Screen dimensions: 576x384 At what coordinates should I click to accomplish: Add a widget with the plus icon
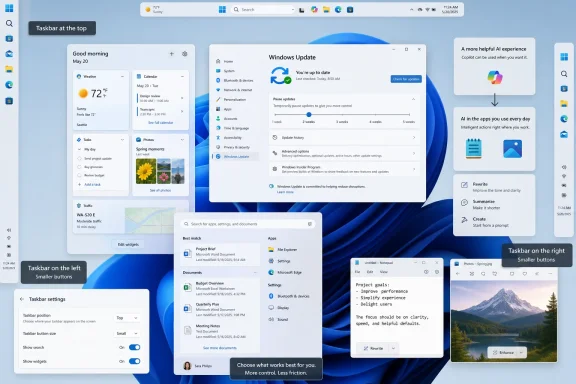(172, 54)
